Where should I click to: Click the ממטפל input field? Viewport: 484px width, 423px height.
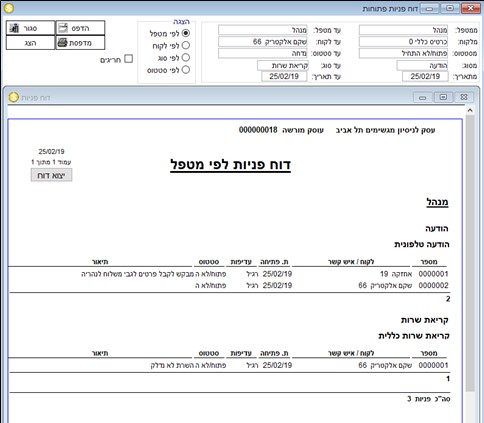[x=403, y=30]
